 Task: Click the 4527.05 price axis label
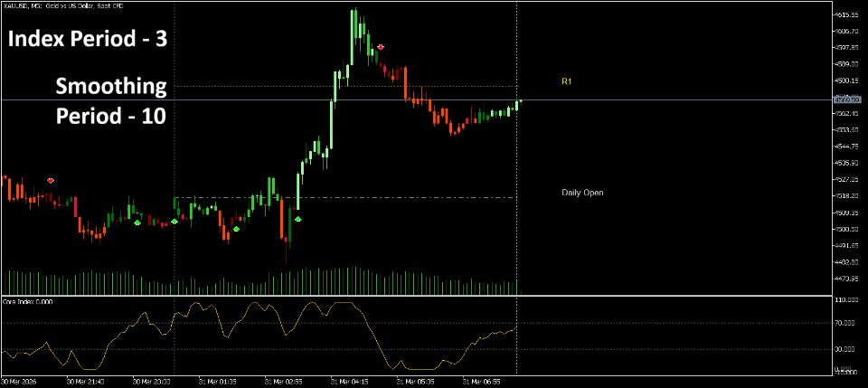click(x=847, y=179)
